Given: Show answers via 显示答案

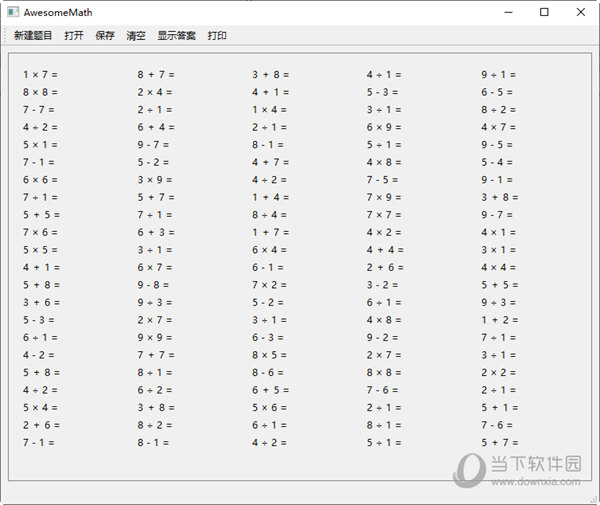Looking at the screenshot, I should (176, 36).
